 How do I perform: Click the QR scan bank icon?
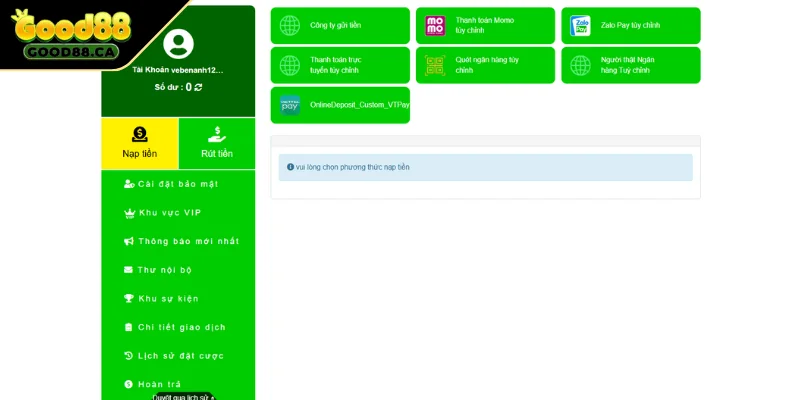[x=435, y=66]
